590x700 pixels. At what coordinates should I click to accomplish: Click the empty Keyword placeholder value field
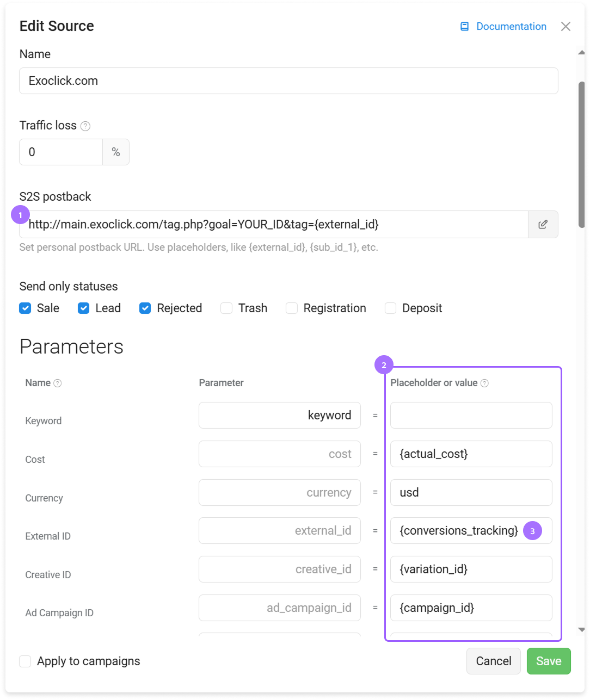pos(471,416)
